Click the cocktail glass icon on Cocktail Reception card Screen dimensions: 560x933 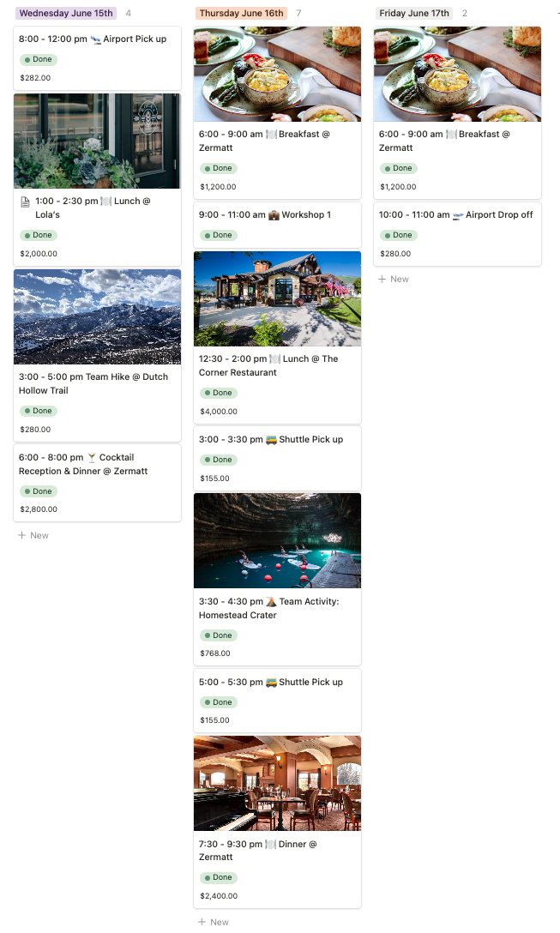(x=92, y=458)
